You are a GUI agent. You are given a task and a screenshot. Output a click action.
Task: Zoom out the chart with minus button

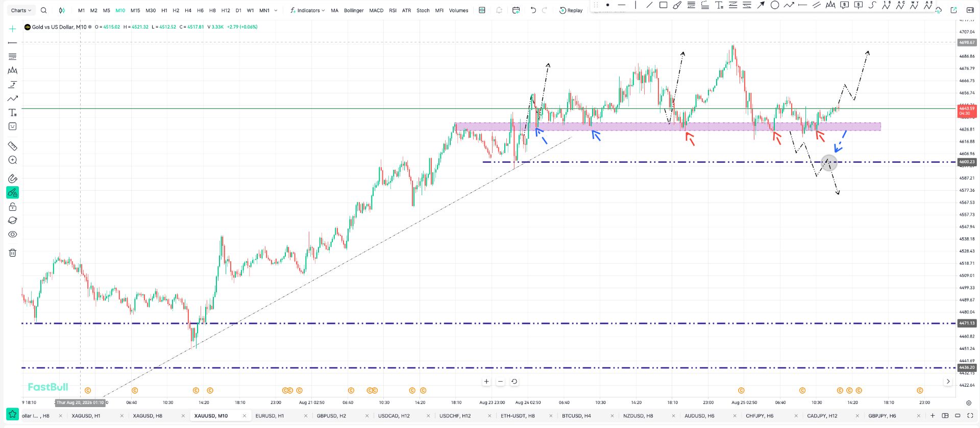[500, 382]
